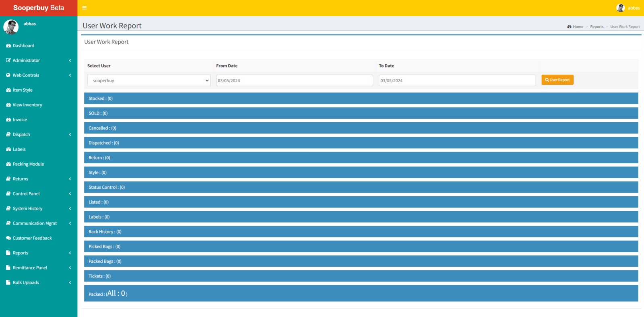Click the Administrator edit icon
The width and height of the screenshot is (644, 317).
click(8, 60)
